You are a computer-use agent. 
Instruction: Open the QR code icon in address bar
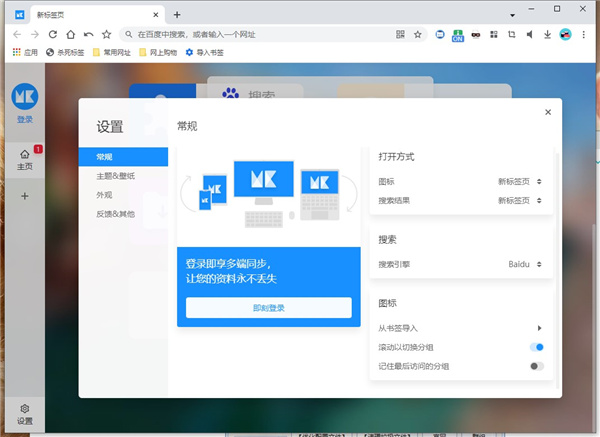(400, 34)
